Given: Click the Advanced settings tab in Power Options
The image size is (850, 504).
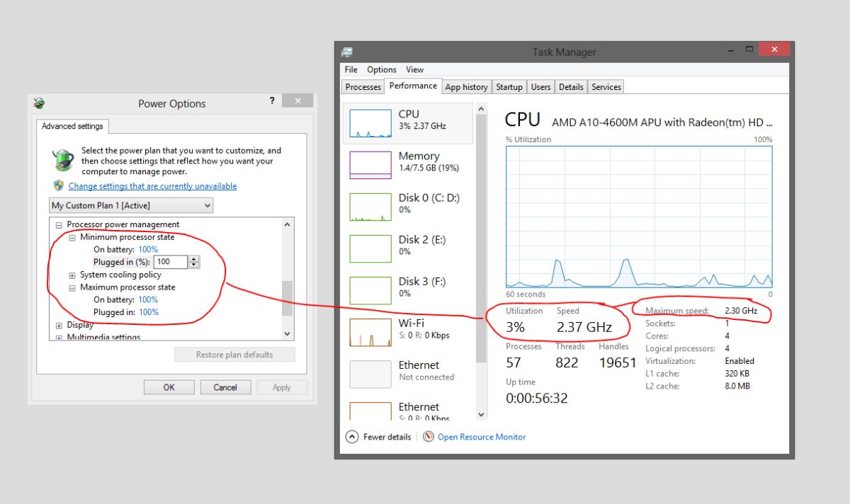Looking at the screenshot, I should pyautogui.click(x=72, y=126).
